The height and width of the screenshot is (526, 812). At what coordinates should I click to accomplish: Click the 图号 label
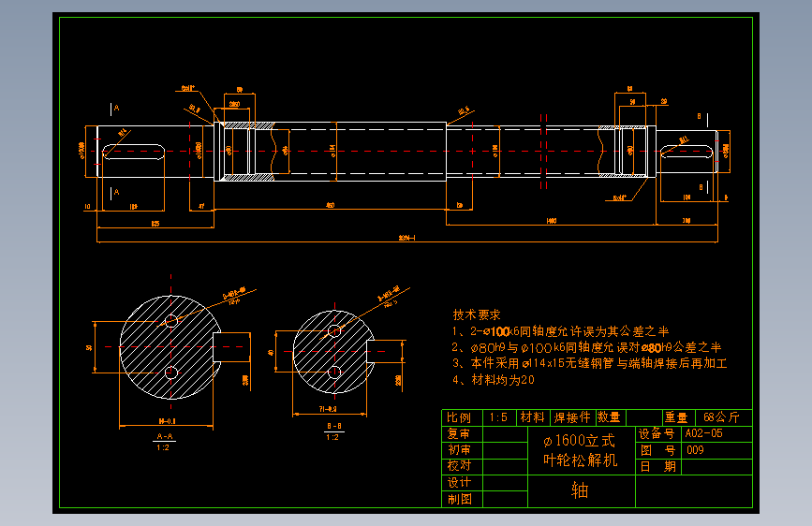[x=657, y=450]
